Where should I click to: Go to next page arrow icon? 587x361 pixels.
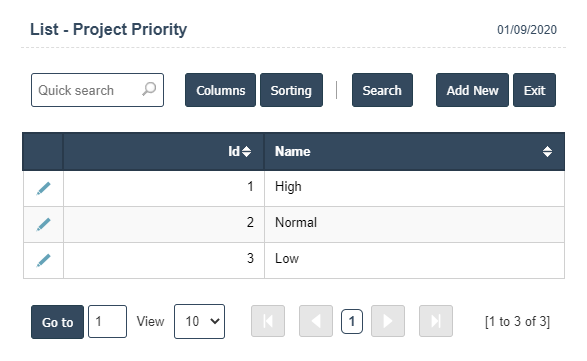pyautogui.click(x=388, y=321)
